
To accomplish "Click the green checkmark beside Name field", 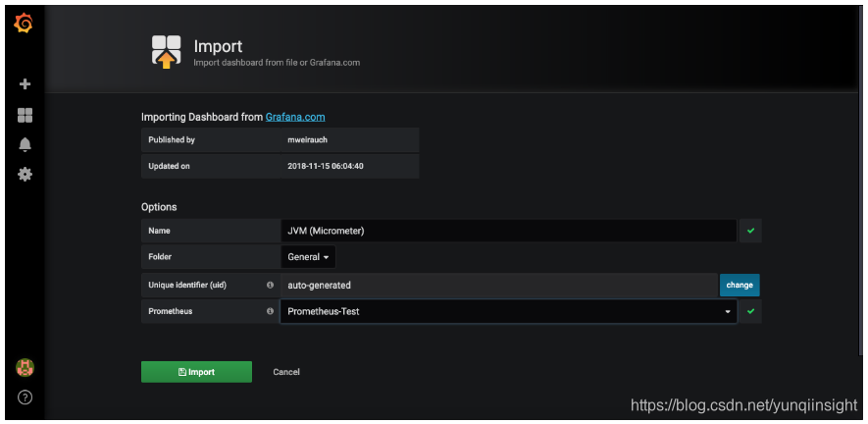I will [x=750, y=231].
